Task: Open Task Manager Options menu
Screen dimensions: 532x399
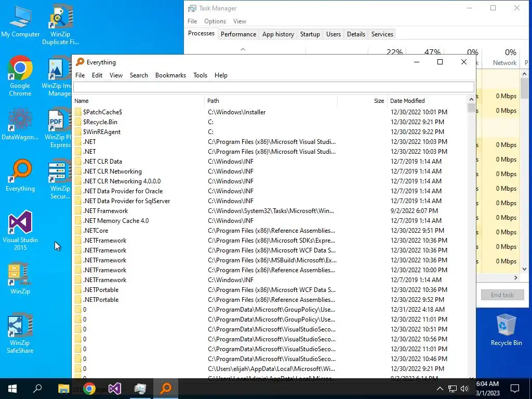Action: (x=215, y=21)
